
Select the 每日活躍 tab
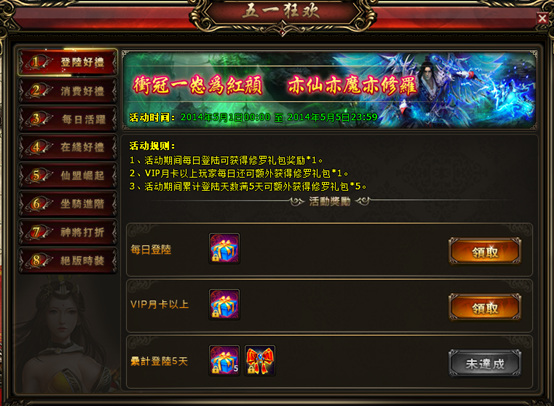tap(67, 119)
